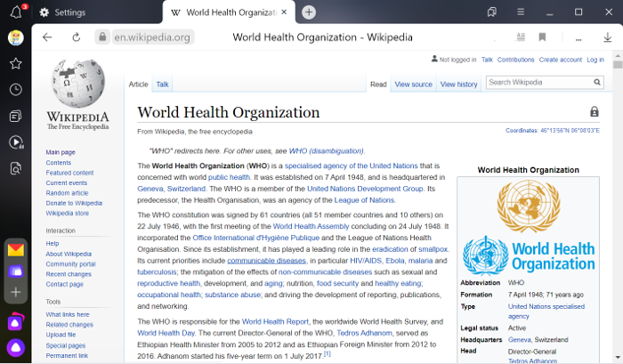The width and height of the screenshot is (623, 364).
Task: Open Special pages link
Action: tap(65, 345)
